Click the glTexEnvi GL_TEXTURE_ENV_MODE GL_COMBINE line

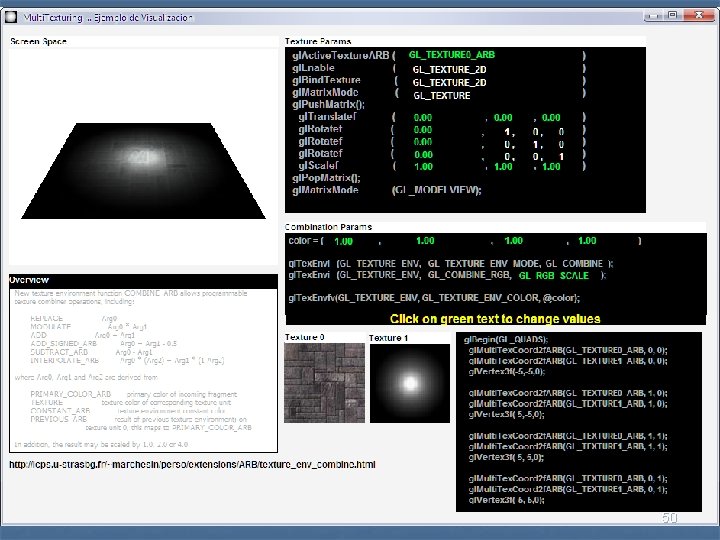pyautogui.click(x=450, y=264)
